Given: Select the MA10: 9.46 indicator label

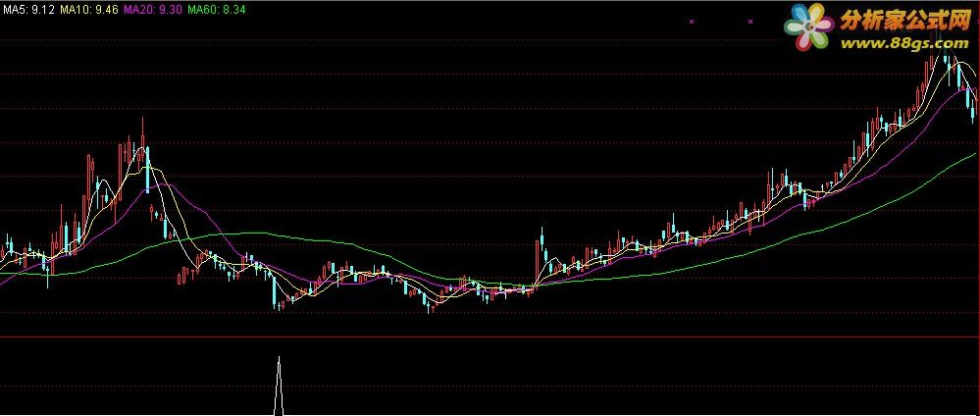Looking at the screenshot, I should [89, 10].
